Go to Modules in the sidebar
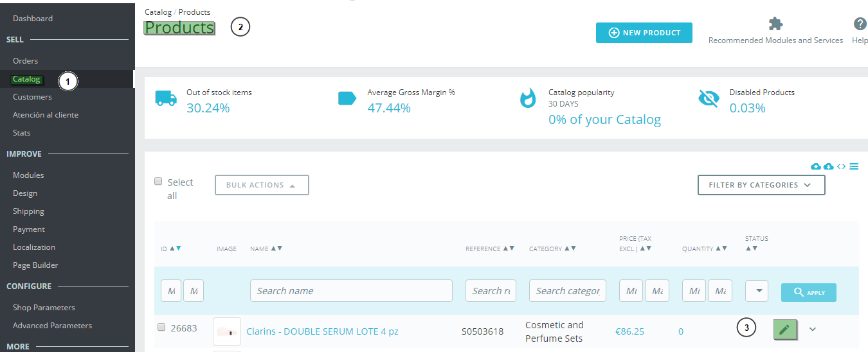This screenshot has width=868, height=352. (28, 175)
